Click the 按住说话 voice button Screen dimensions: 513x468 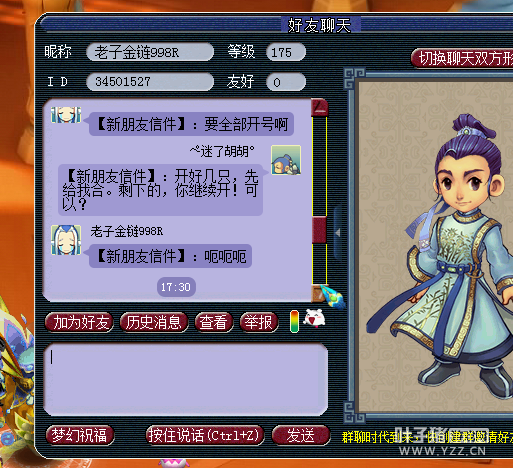pos(205,435)
